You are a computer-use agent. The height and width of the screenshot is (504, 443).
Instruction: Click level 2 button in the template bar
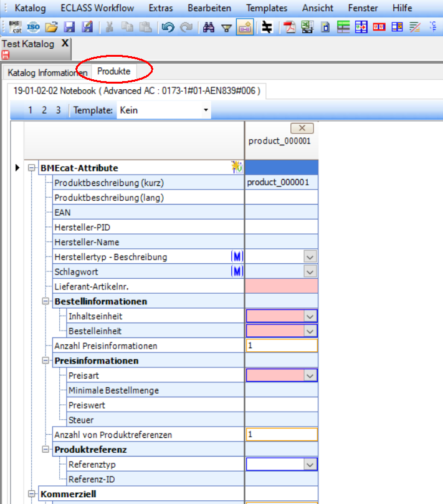point(44,110)
